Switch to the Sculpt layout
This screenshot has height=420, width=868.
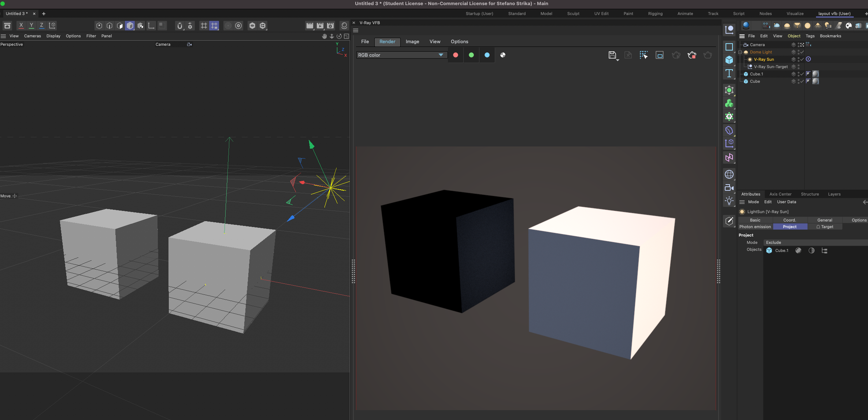pyautogui.click(x=573, y=14)
